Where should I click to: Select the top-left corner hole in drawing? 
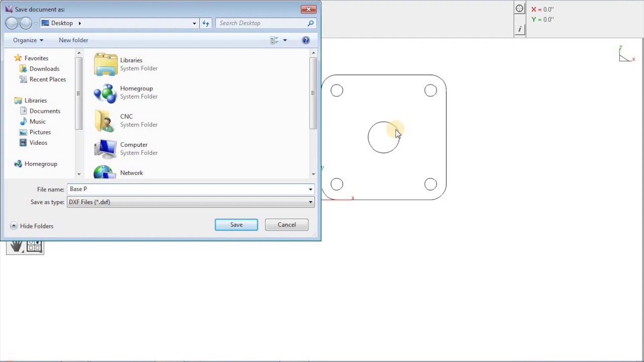tap(337, 90)
